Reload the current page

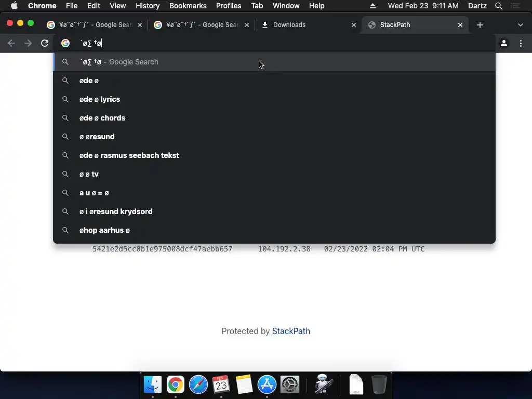point(45,43)
